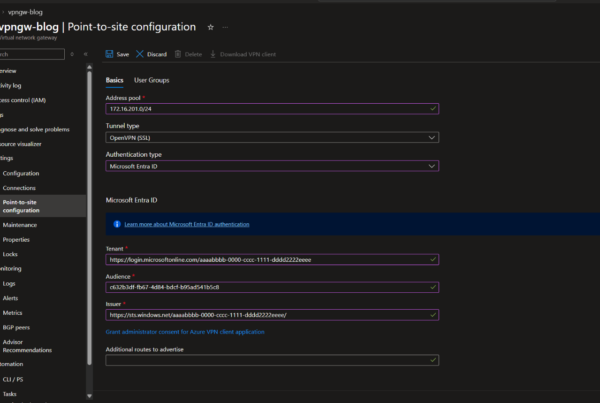Open the Tunnel type dropdown
The image size is (600, 403).
click(272, 137)
